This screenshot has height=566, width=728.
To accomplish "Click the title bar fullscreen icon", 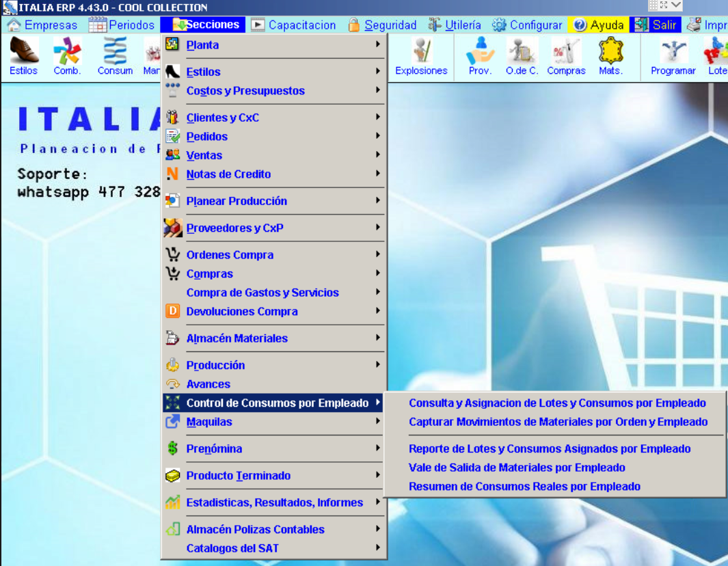I will pos(664,5).
